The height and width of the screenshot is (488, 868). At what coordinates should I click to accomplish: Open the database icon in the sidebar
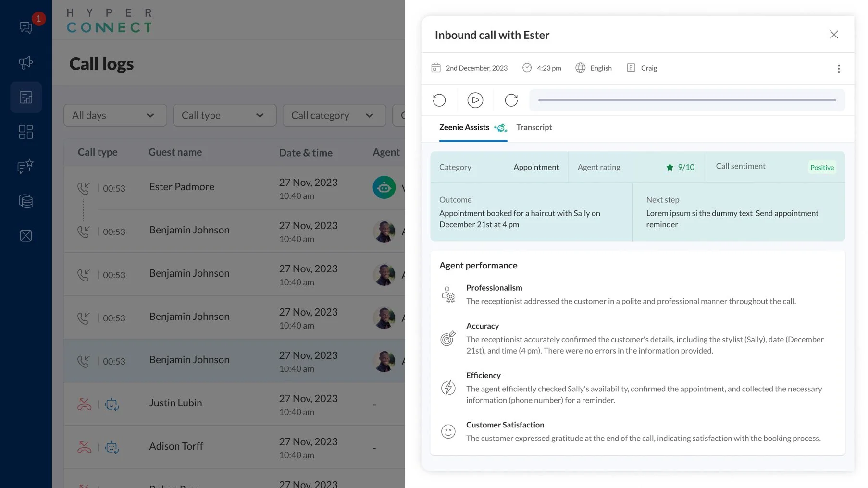point(26,201)
